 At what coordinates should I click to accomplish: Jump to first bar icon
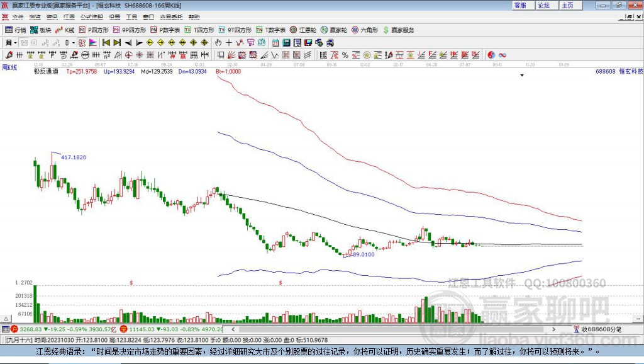106,43
